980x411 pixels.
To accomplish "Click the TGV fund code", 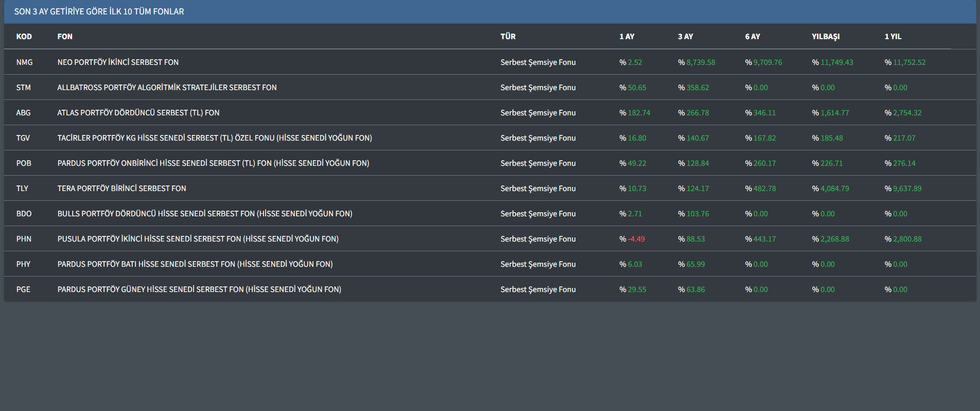I will coord(23,138).
